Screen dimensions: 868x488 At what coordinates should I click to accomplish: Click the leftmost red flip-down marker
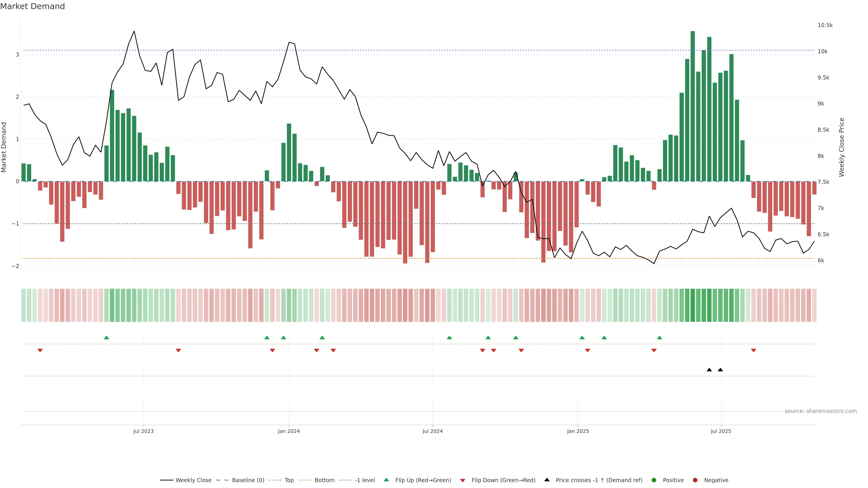(x=40, y=351)
